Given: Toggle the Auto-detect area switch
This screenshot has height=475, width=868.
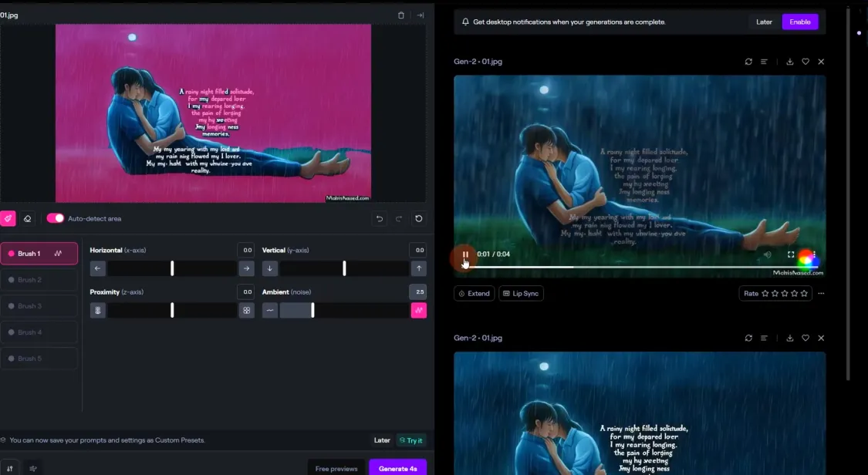Looking at the screenshot, I should pos(56,218).
